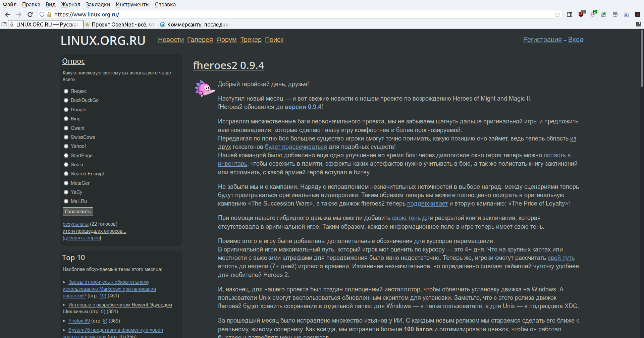The image size is (644, 338).
Task: Open the Закладки menu
Action: (98, 4)
